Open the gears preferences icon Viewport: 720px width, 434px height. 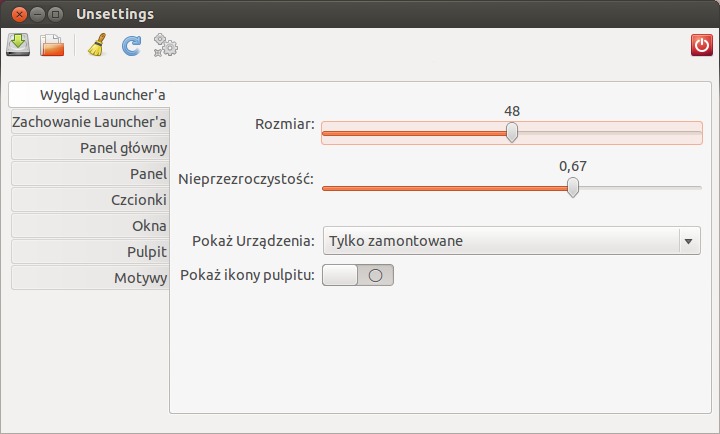(x=165, y=45)
